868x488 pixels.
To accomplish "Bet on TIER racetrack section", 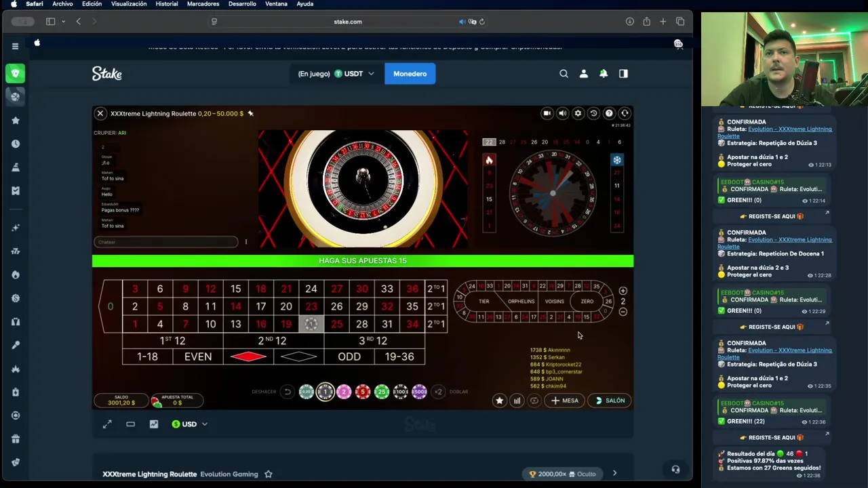I will coord(484,302).
